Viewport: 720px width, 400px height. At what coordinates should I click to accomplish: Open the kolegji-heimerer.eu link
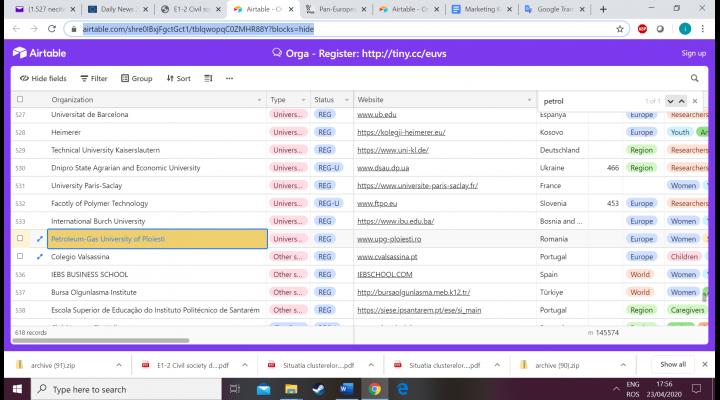pyautogui.click(x=401, y=132)
